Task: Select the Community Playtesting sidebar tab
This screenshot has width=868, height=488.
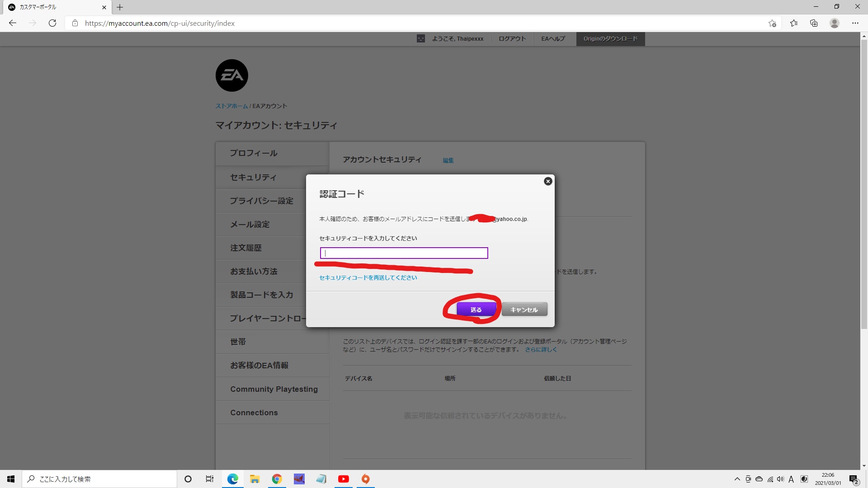Action: pos(272,389)
